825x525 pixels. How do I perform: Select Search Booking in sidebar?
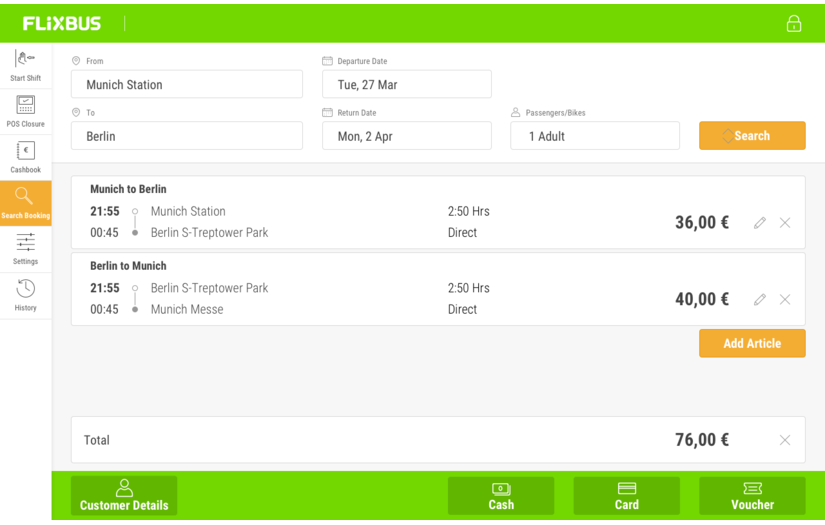pyautogui.click(x=25, y=203)
